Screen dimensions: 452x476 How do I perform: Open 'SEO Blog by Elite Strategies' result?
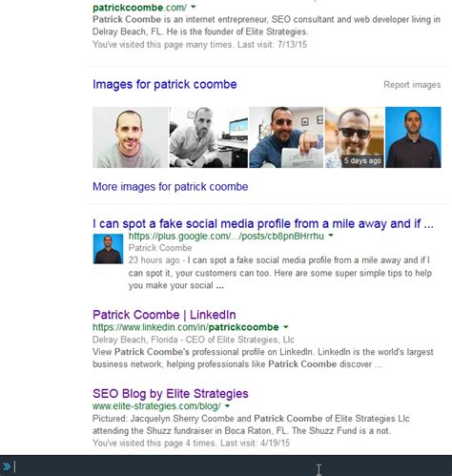pos(171,394)
